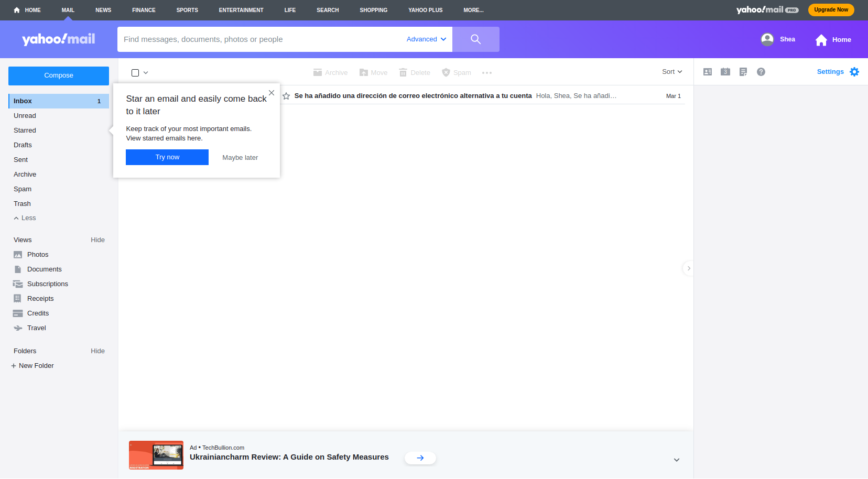
Task: Click the message search input field
Action: (259, 39)
